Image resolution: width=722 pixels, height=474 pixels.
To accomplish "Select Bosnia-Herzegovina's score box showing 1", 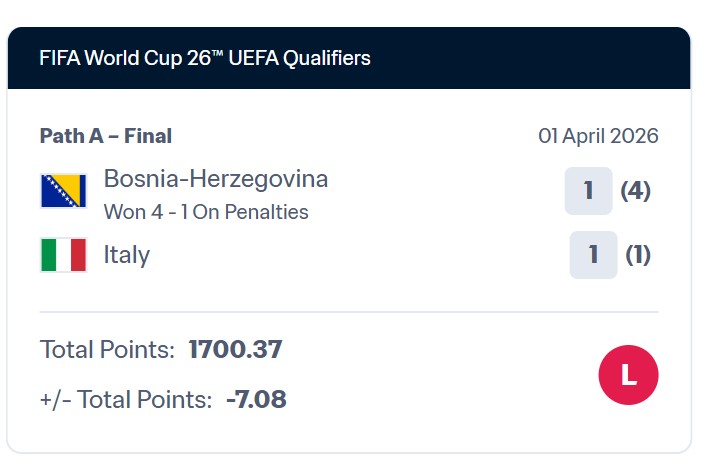I will point(588,191).
